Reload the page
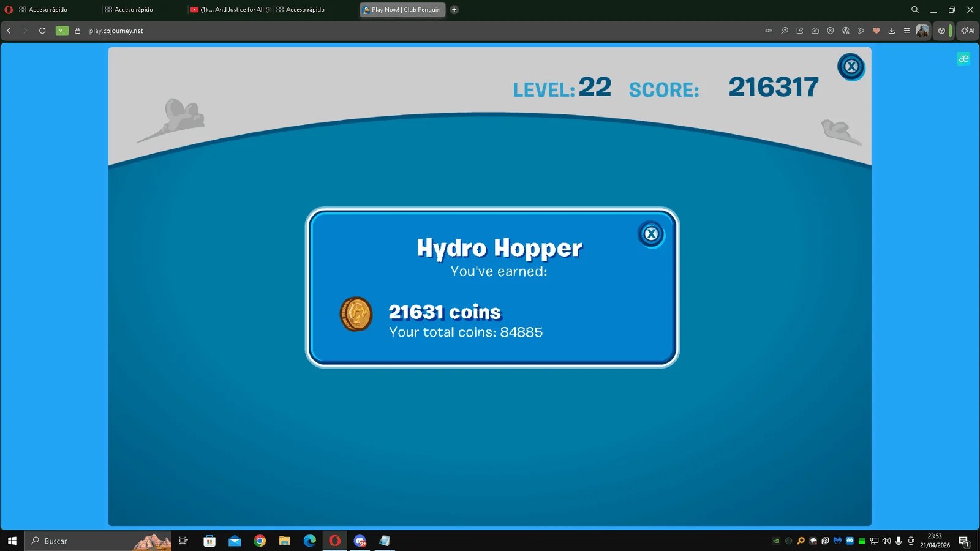 pyautogui.click(x=42, y=31)
